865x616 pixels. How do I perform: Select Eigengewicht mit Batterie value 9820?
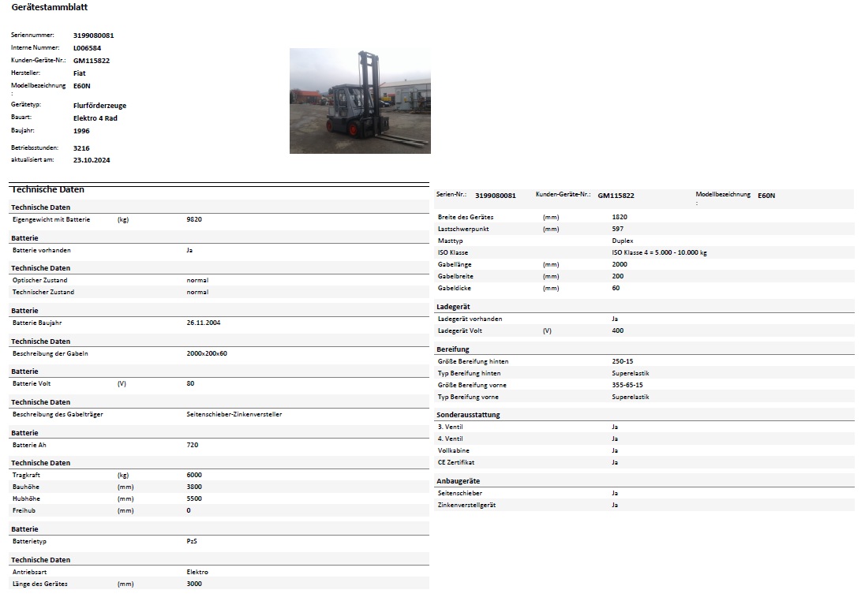pos(194,219)
